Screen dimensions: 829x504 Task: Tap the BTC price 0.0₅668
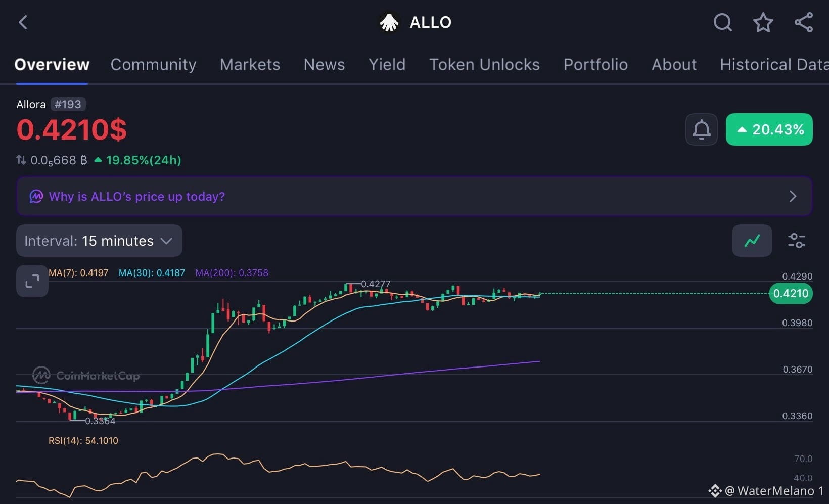tap(59, 160)
